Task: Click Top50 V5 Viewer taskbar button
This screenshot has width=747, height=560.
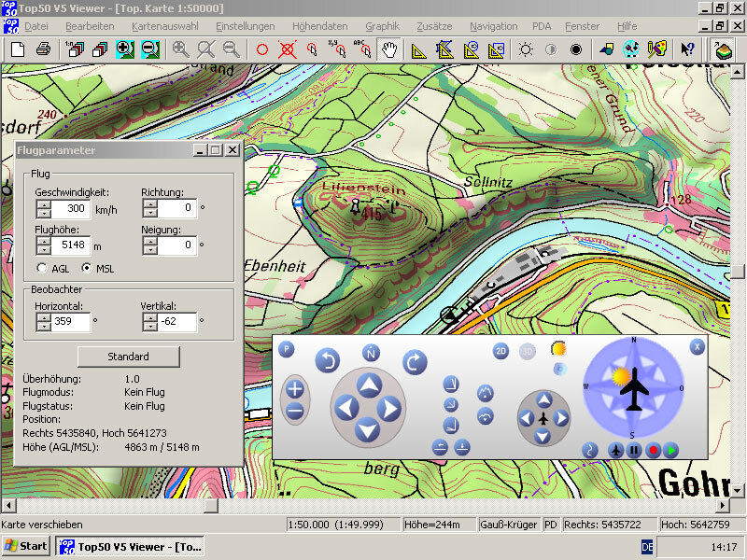Action: (x=130, y=546)
